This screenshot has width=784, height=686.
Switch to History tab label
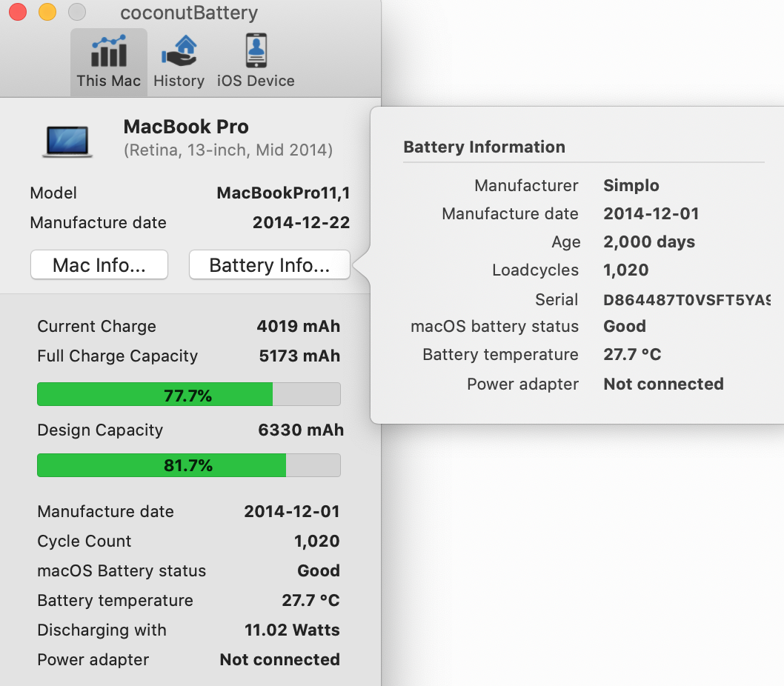179,81
